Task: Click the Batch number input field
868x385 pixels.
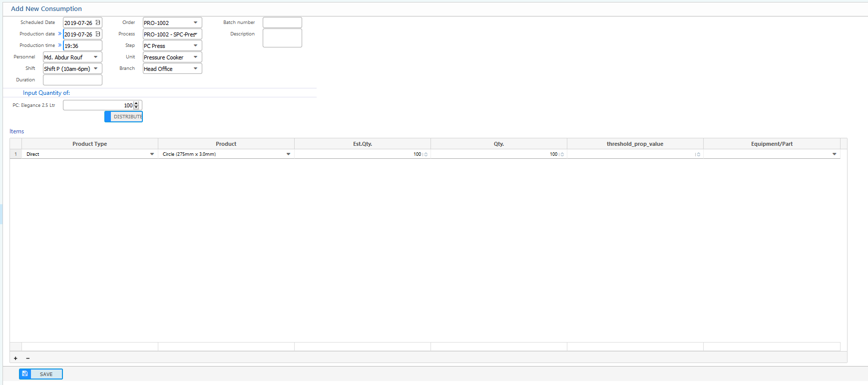Action: coord(282,22)
